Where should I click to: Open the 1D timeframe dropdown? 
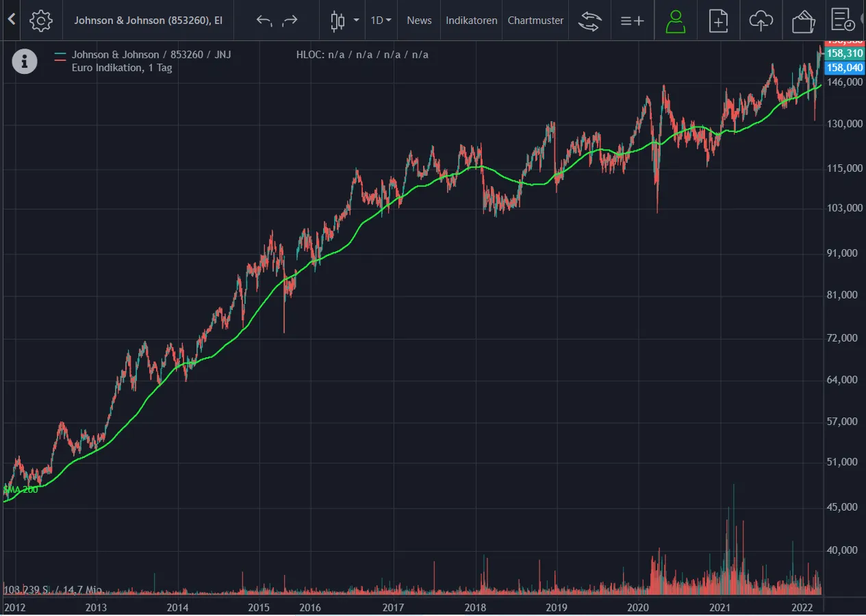tap(381, 21)
